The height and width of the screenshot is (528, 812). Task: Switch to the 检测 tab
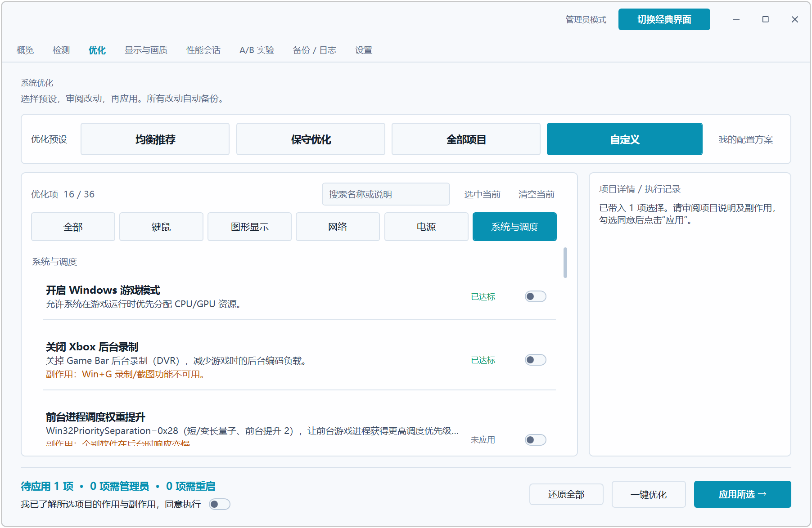pos(61,50)
